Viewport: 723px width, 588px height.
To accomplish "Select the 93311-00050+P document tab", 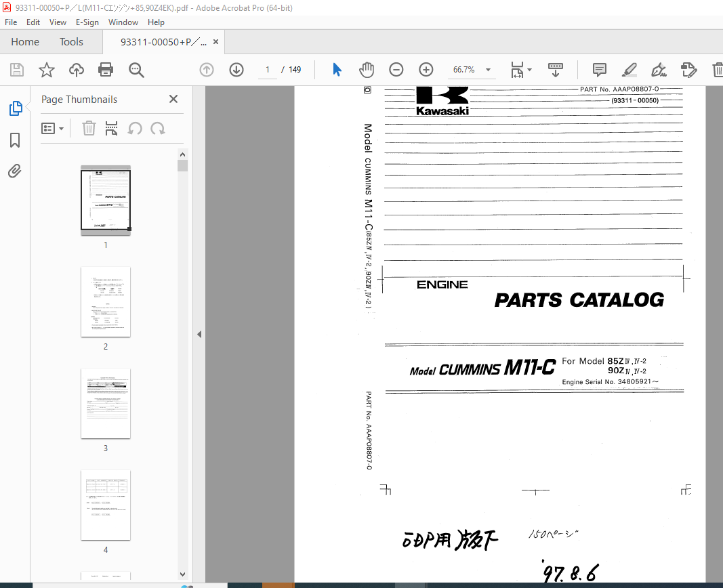I will [163, 42].
